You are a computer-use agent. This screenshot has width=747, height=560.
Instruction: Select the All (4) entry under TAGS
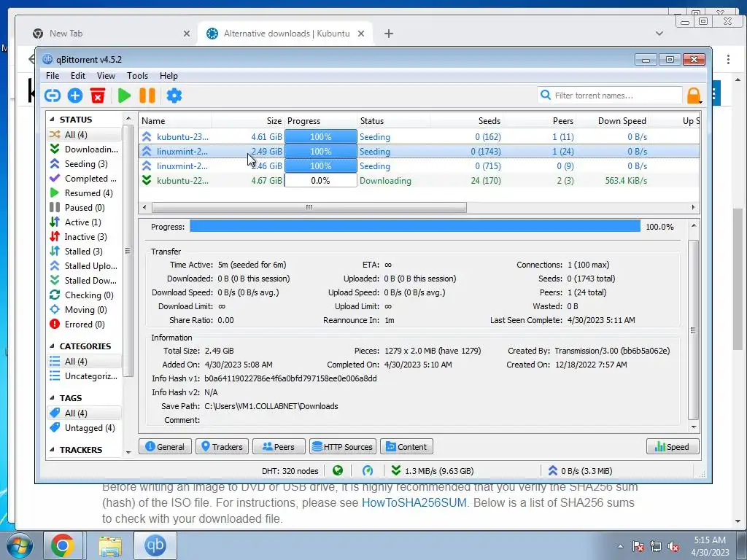[x=85, y=413]
